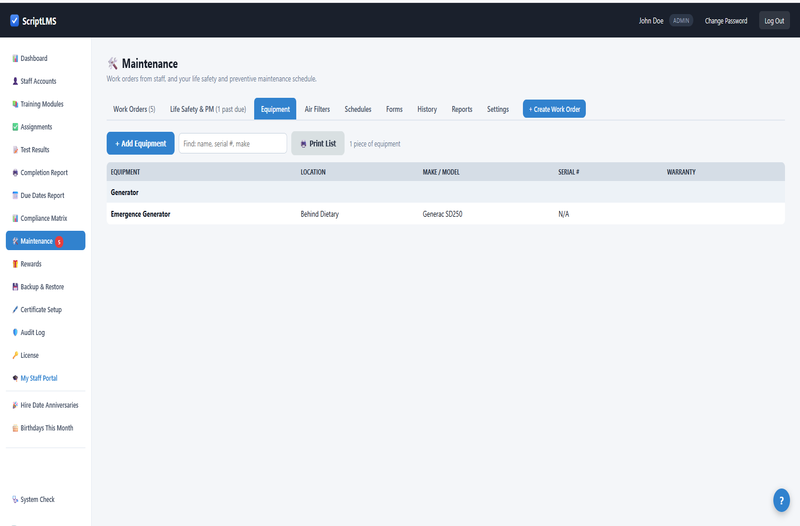View the History tab
The image size is (800, 526).
[x=427, y=109]
